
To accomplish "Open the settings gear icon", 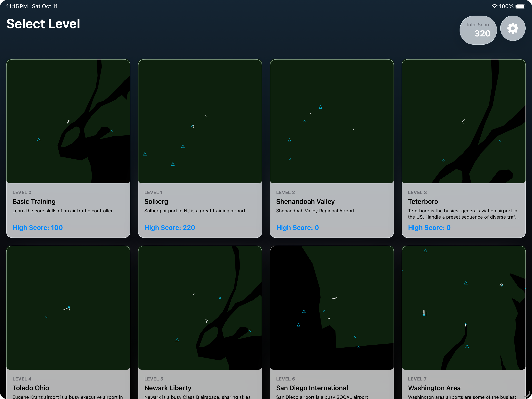I will tap(513, 28).
